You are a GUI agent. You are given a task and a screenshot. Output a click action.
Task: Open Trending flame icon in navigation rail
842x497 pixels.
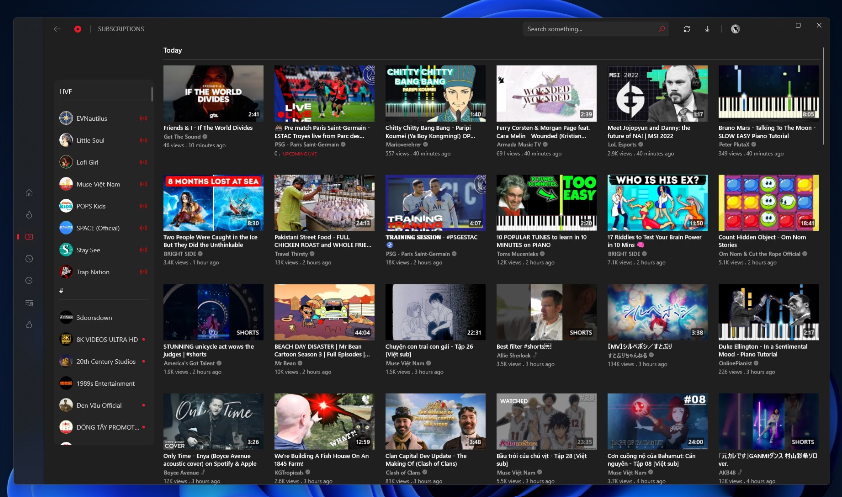(x=29, y=215)
